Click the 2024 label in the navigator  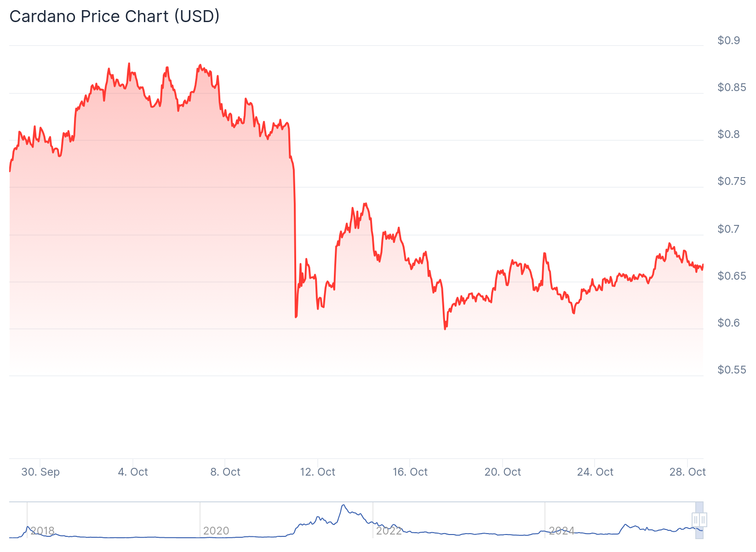pos(561,531)
